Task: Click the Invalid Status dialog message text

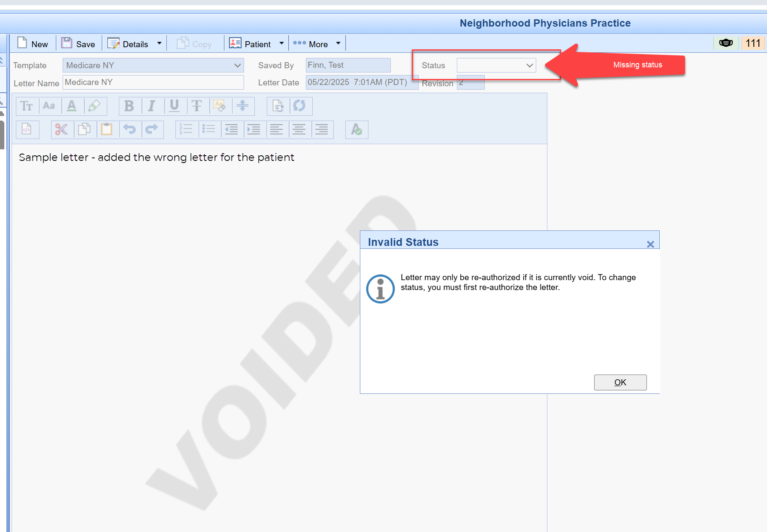Action: tap(518, 282)
